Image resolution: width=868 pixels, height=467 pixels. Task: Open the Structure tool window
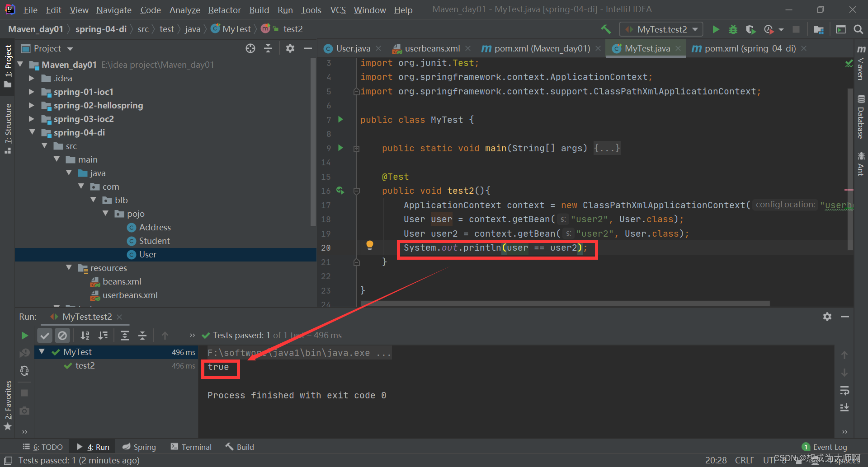click(x=8, y=128)
